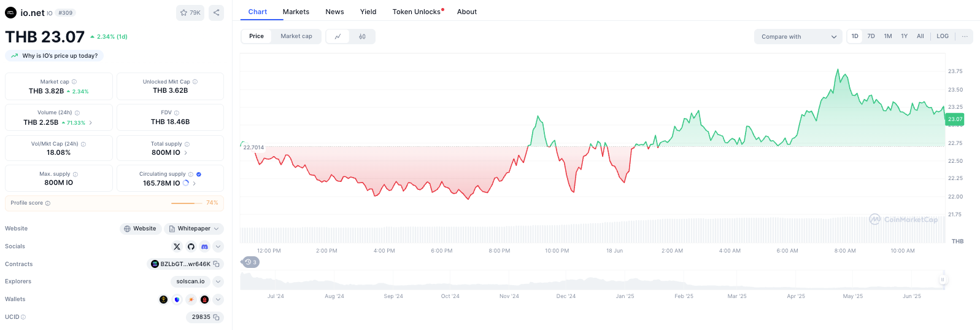Copy the BZLbGT...wr646K contract address
The width and height of the screenshot is (980, 330).
216,264
